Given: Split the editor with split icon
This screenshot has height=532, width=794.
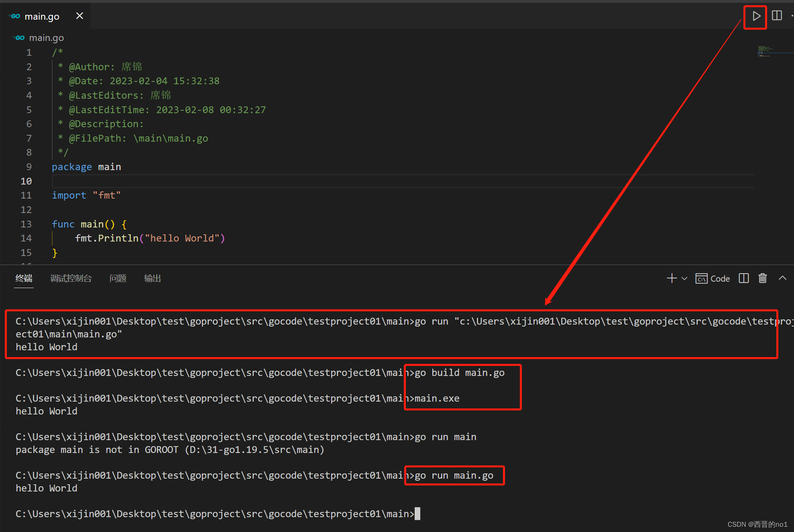Looking at the screenshot, I should (x=777, y=16).
